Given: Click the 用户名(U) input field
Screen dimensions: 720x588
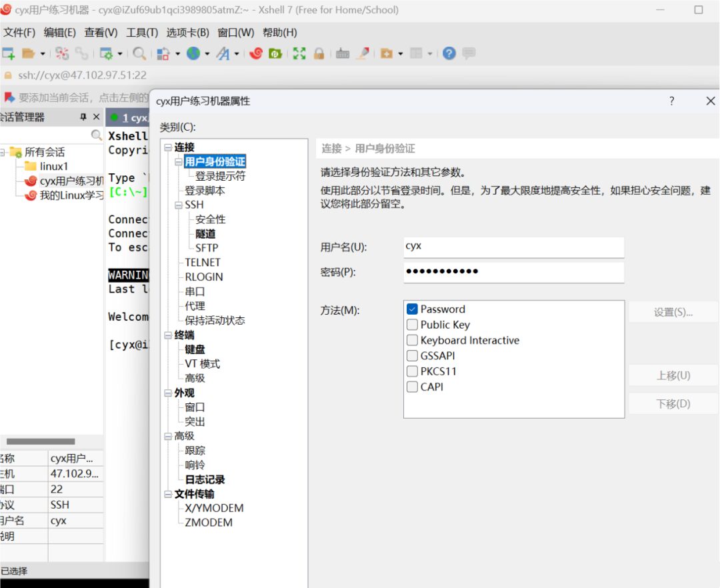Looking at the screenshot, I should [514, 247].
